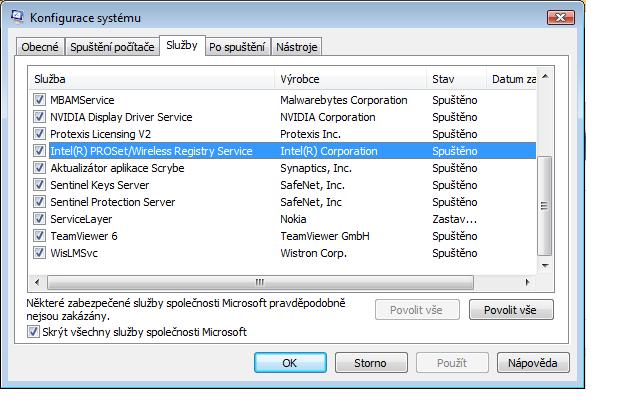
Task: Click Synaptics, Inc. manufacturer cell
Action: point(316,168)
